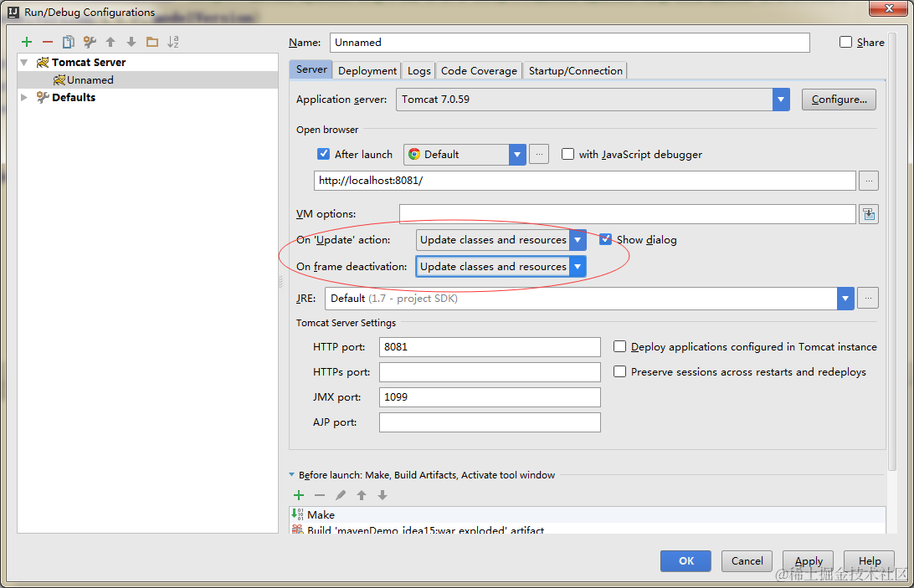Copy configuration using the toolbar copy icon
Screen dimensions: 914x588
[x=68, y=42]
